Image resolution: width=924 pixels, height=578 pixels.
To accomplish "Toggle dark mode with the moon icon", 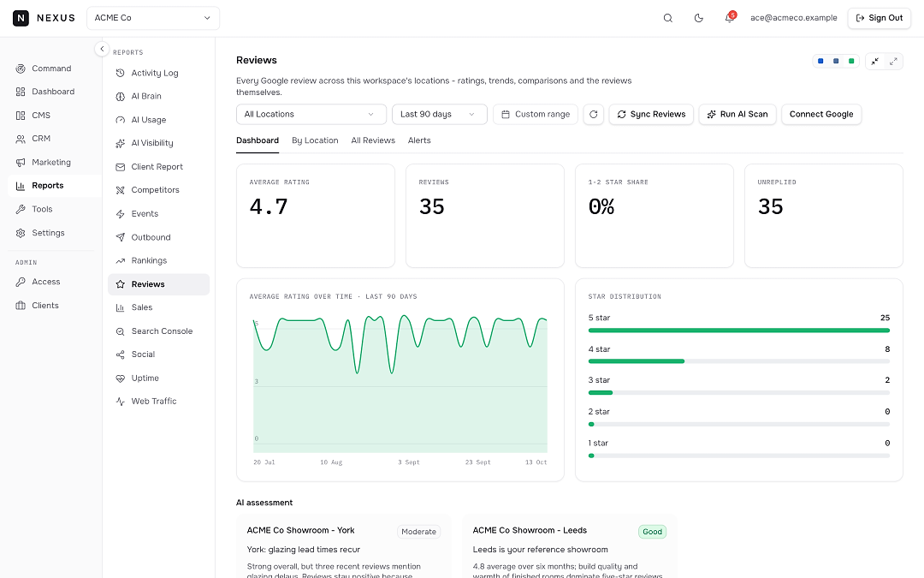I will (x=698, y=18).
